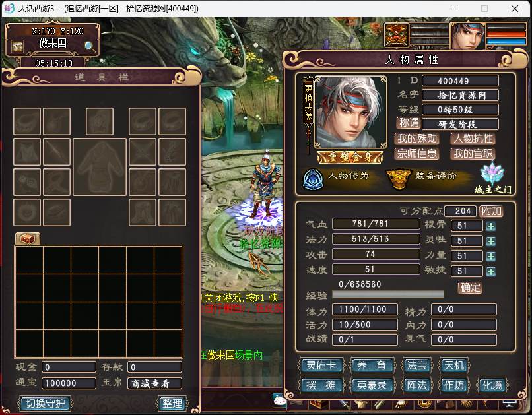
Task: Click the 更换头像 vertical button
Action: click(x=308, y=102)
